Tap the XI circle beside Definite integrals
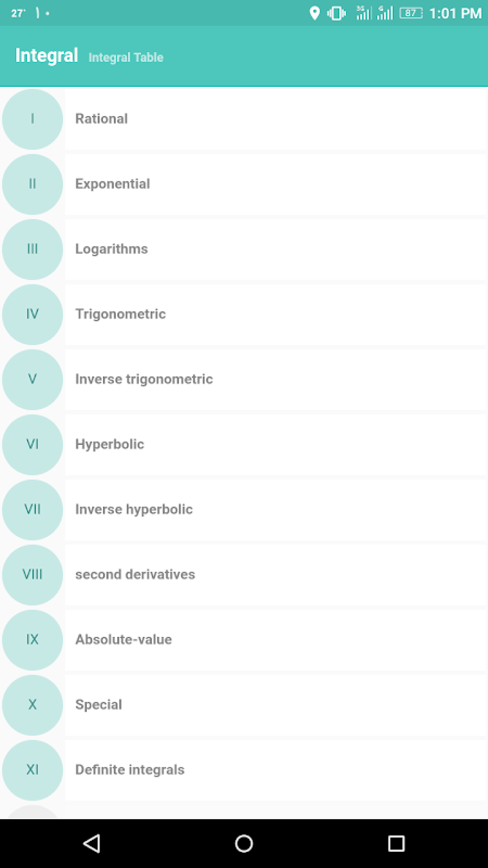Screen dimensions: 488x868 tap(32, 769)
